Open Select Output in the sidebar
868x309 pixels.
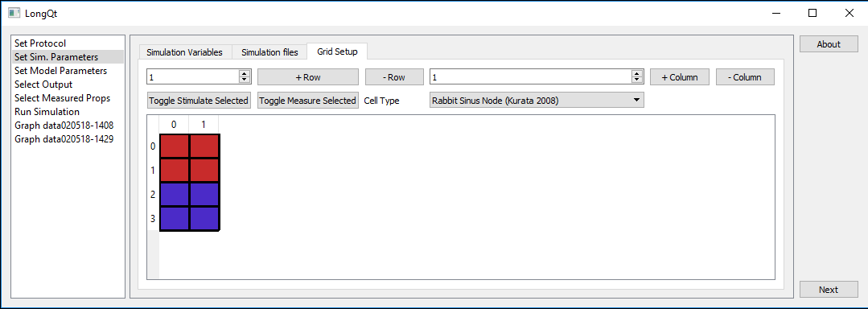tap(68, 84)
